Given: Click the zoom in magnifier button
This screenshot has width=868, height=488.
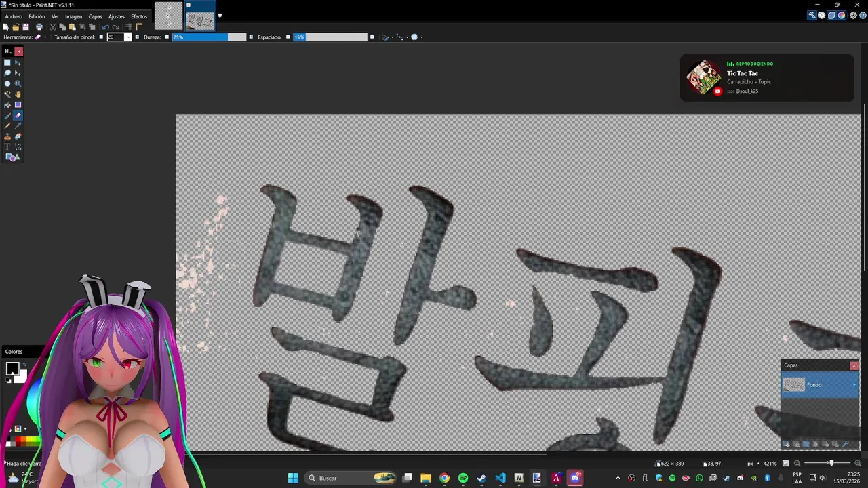Looking at the screenshot, I should [x=858, y=464].
